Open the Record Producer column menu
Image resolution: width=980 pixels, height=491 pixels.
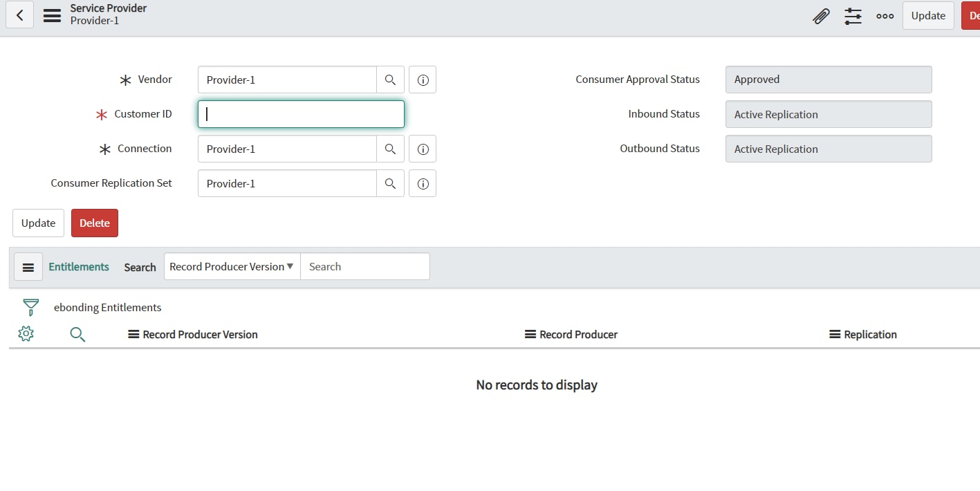click(529, 334)
